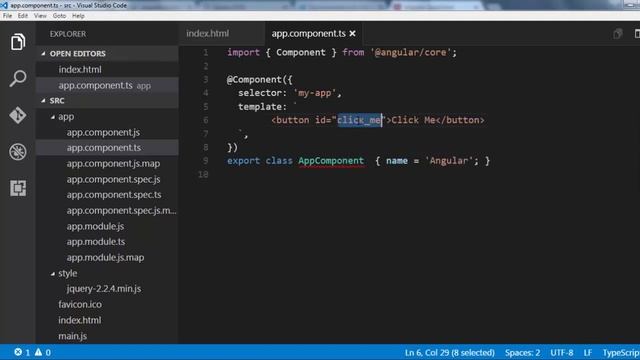This screenshot has width=640, height=360.
Task: Click the error count icon in status bar
Action: tap(18, 352)
